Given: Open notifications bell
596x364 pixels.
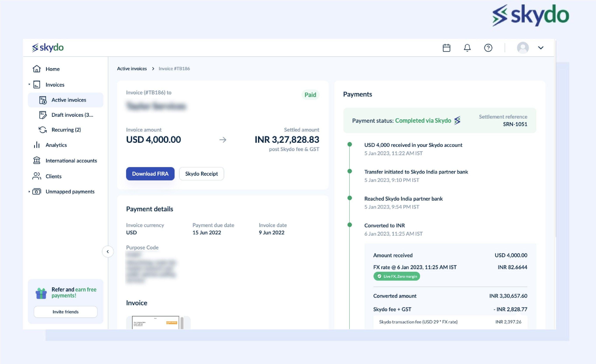Looking at the screenshot, I should point(467,48).
